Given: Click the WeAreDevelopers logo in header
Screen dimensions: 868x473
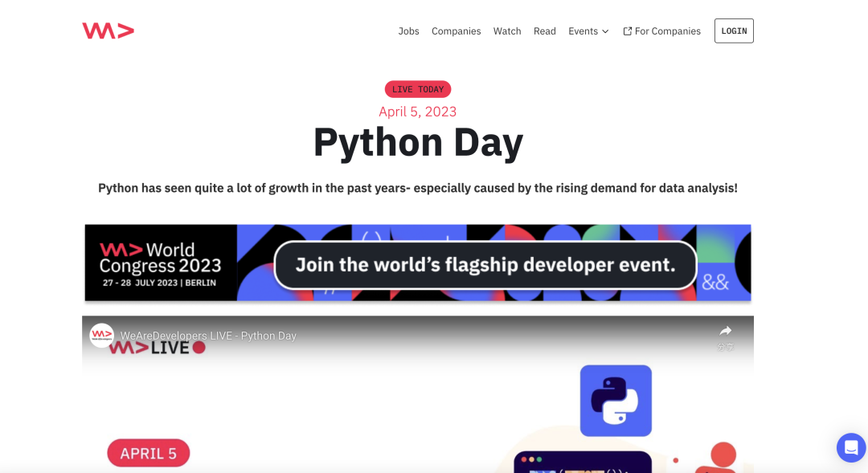Looking at the screenshot, I should [x=108, y=31].
